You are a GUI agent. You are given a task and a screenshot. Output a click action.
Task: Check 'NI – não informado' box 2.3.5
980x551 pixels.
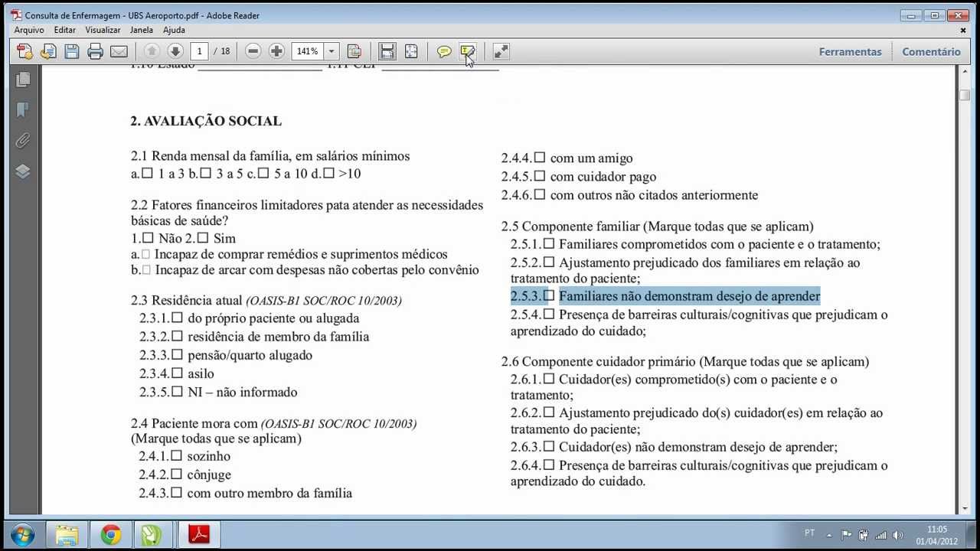(x=177, y=391)
